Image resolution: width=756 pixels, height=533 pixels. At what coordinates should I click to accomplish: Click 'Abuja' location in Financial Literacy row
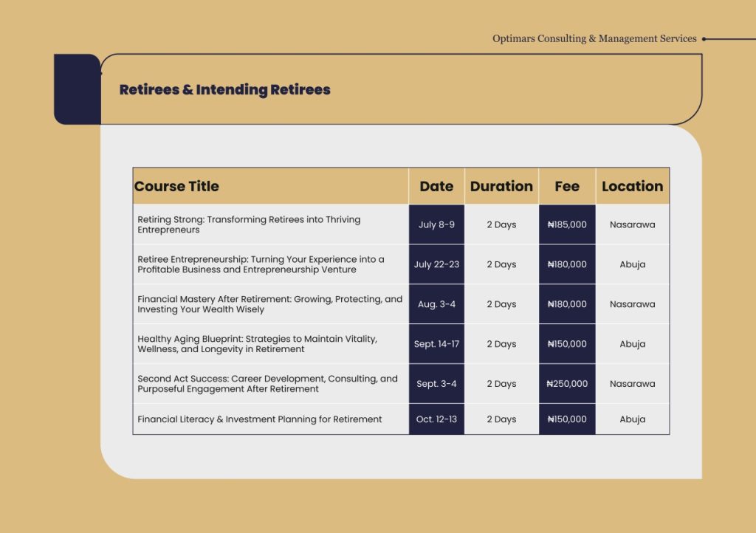point(633,419)
